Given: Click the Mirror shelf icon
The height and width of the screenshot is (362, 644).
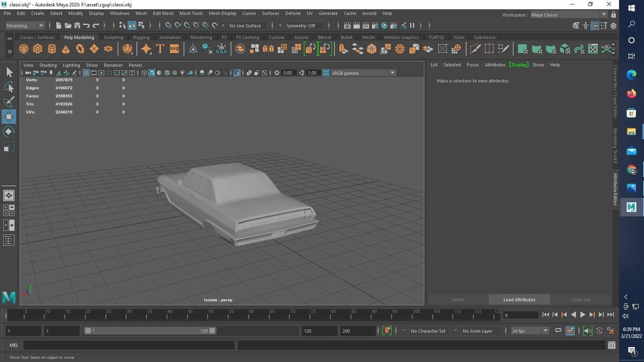Looking at the screenshot, I should (x=268, y=49).
